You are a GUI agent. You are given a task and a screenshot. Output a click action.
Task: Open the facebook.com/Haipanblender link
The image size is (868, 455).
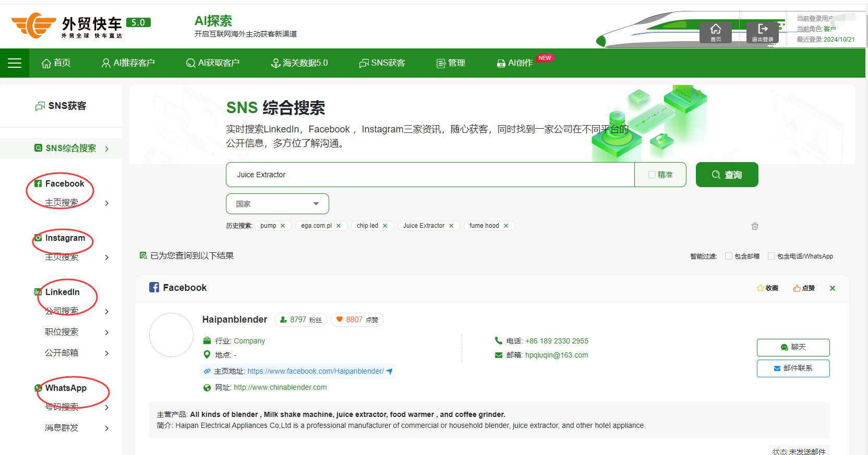(x=316, y=371)
